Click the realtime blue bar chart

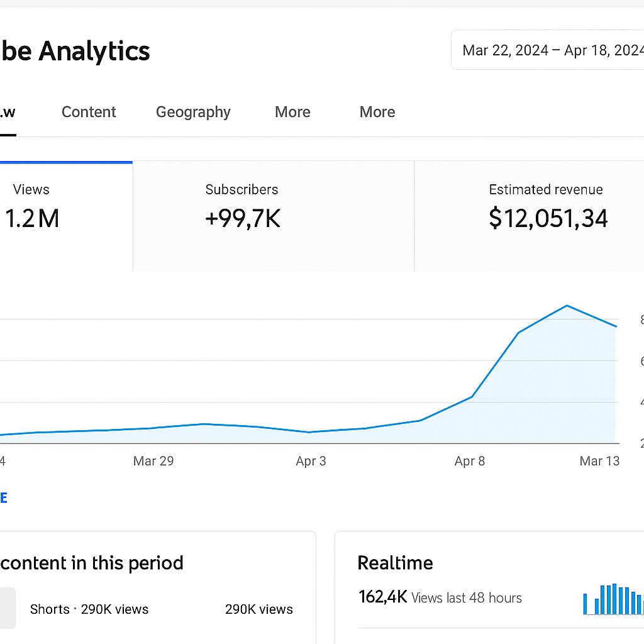(x=613, y=599)
